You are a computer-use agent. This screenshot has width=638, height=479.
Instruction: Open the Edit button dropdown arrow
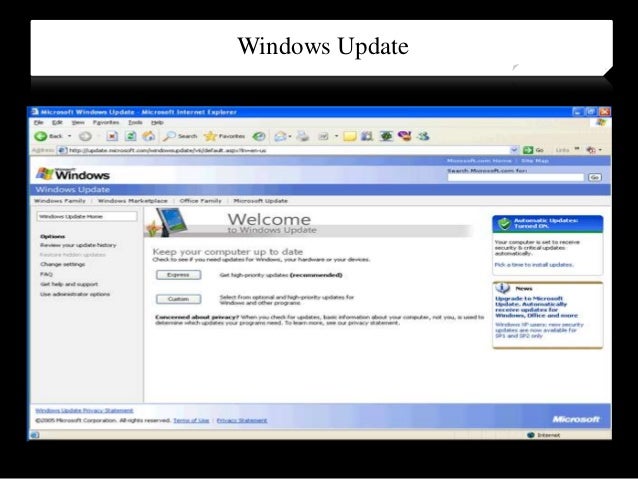tap(336, 136)
